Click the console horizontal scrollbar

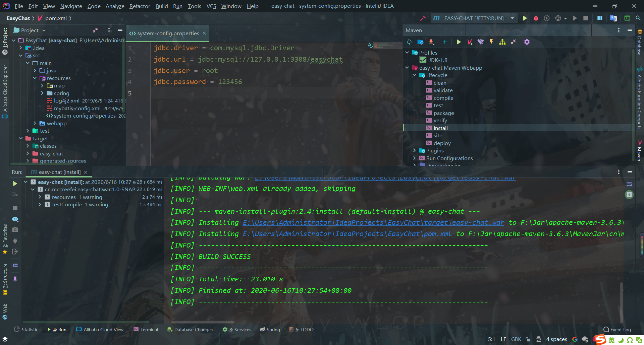[203, 322]
